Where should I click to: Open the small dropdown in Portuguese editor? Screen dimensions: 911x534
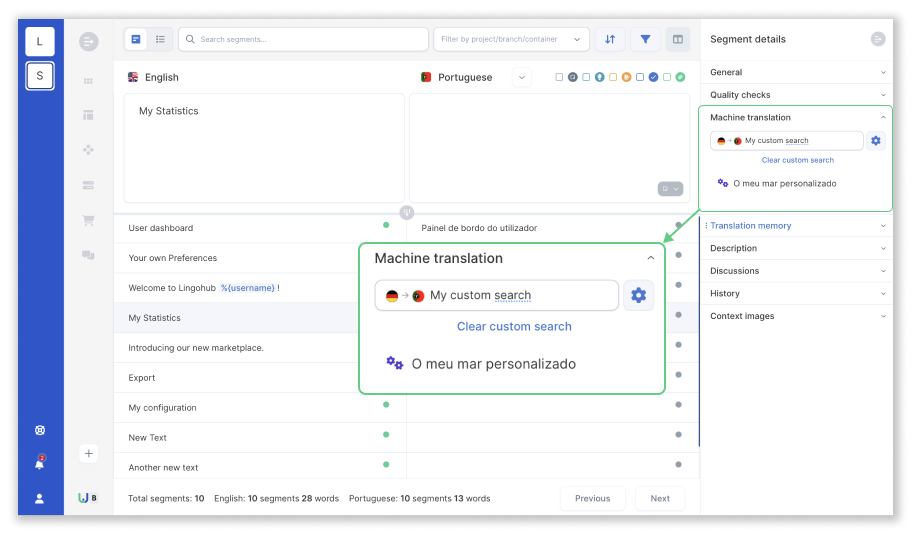tap(670, 189)
